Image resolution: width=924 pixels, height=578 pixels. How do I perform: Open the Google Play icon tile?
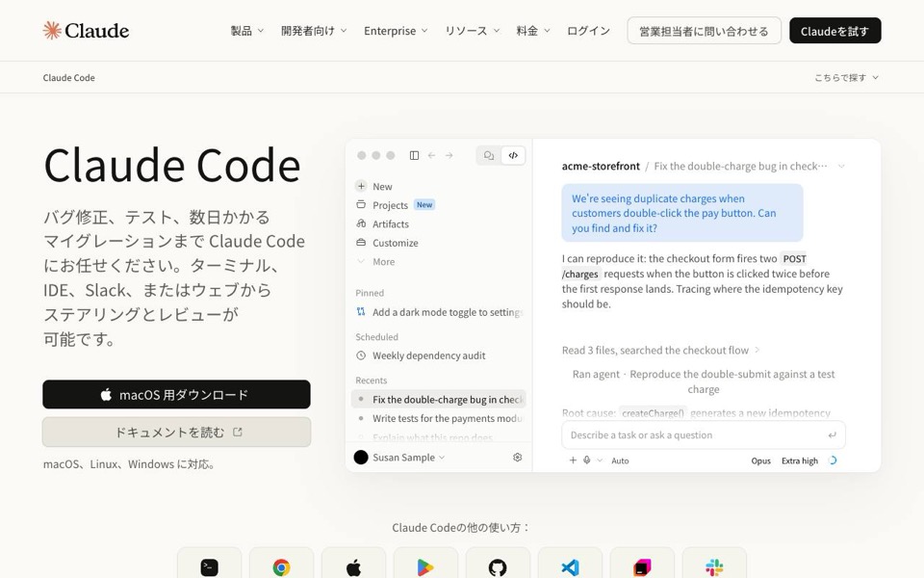tap(425, 564)
